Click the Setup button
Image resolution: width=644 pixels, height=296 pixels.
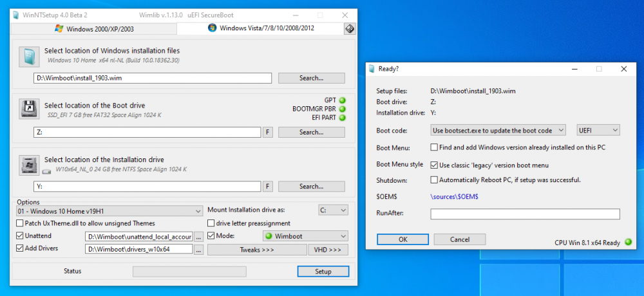click(x=323, y=272)
